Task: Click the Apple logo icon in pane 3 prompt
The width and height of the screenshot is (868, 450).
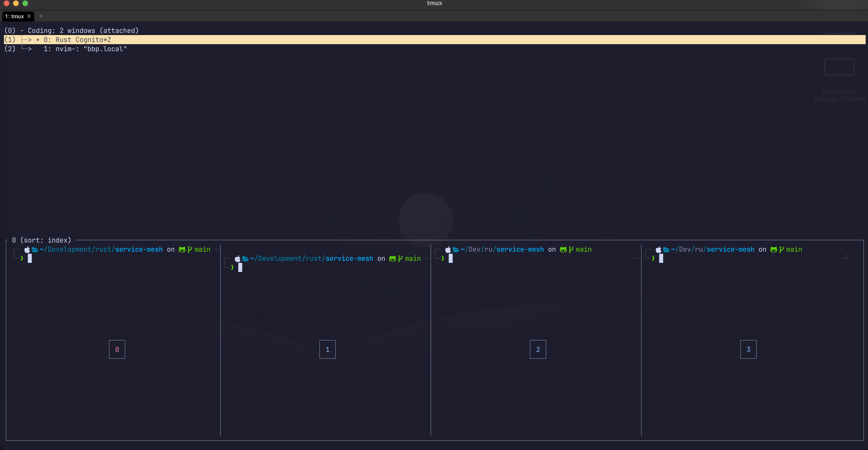Action: pyautogui.click(x=658, y=250)
